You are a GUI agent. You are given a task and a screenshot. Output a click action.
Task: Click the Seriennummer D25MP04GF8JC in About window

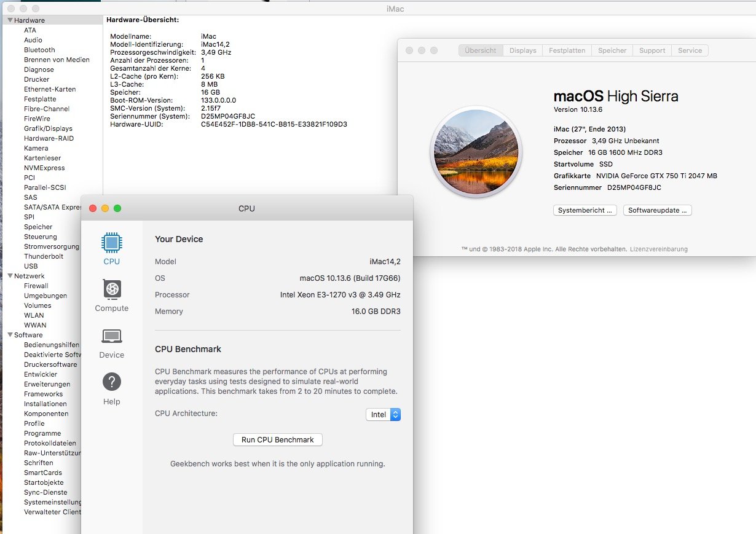634,187
